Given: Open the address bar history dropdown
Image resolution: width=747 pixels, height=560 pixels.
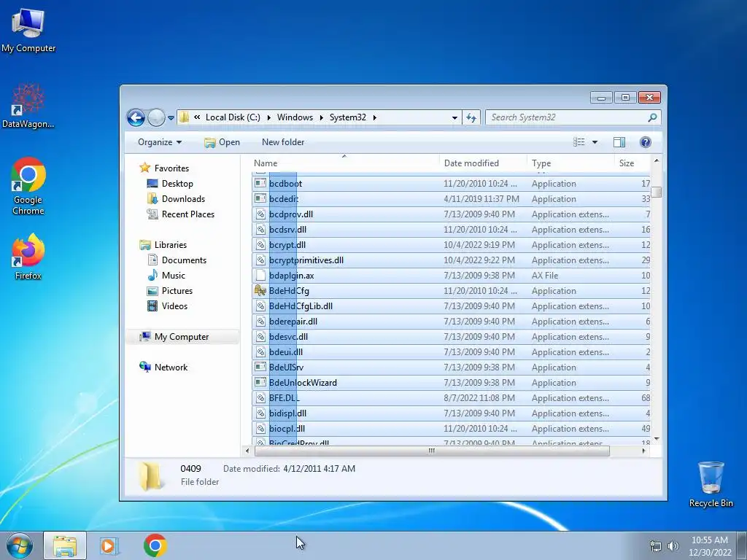Looking at the screenshot, I should pos(454,117).
